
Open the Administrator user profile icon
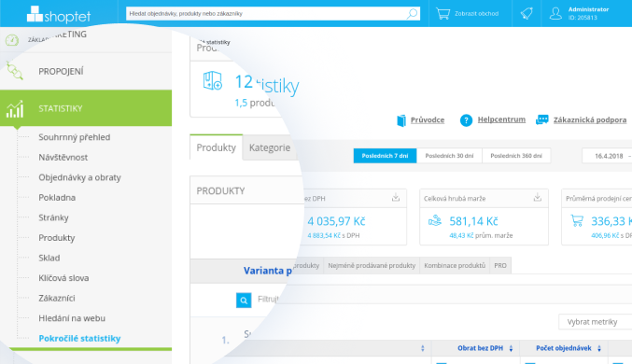pos(555,14)
